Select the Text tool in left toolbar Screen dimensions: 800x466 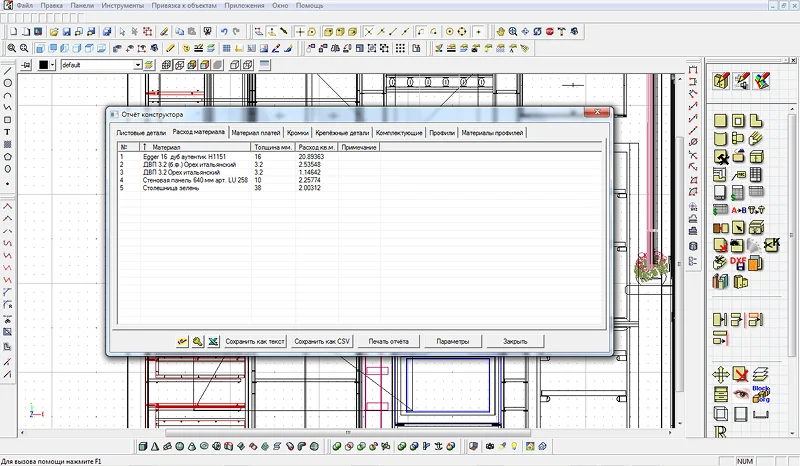(x=8, y=132)
